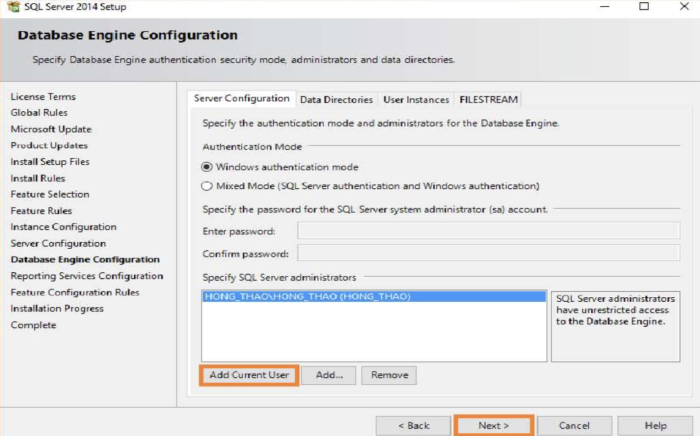The width and height of the screenshot is (700, 436).
Task: Click Install Setup Files step
Action: click(x=50, y=162)
